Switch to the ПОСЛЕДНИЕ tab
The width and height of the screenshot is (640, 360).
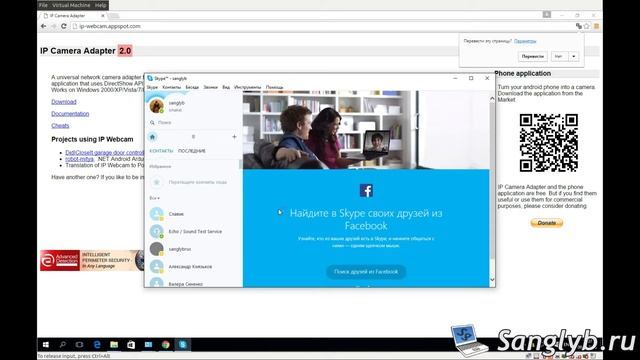pyautogui.click(x=192, y=151)
